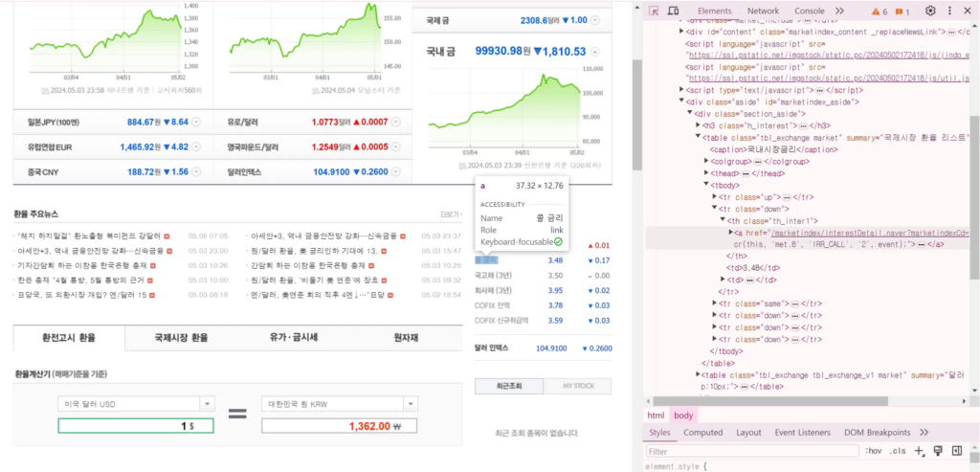This screenshot has width=980, height=472.
Task: Select the 국제시장 환율 tab
Action: click(x=181, y=338)
